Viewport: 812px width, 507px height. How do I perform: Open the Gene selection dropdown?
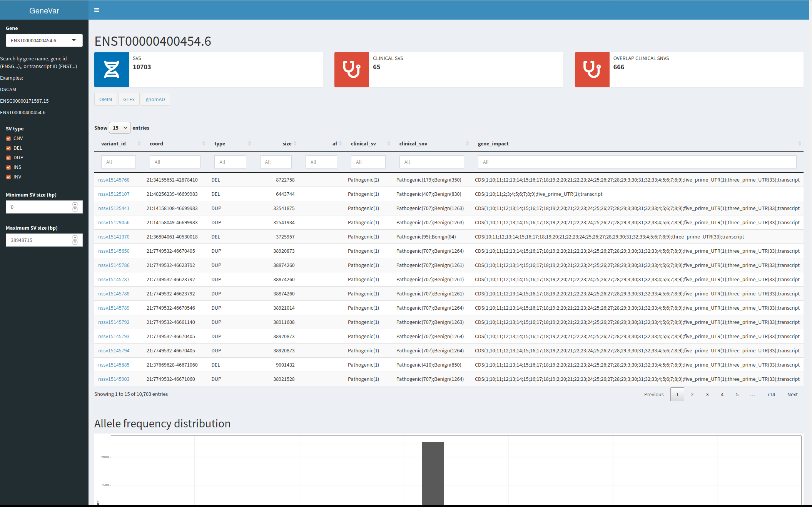44,40
